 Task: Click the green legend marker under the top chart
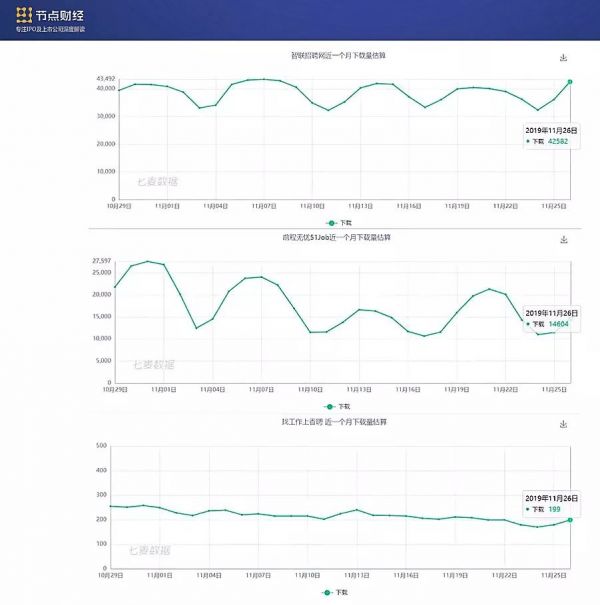coord(331,223)
